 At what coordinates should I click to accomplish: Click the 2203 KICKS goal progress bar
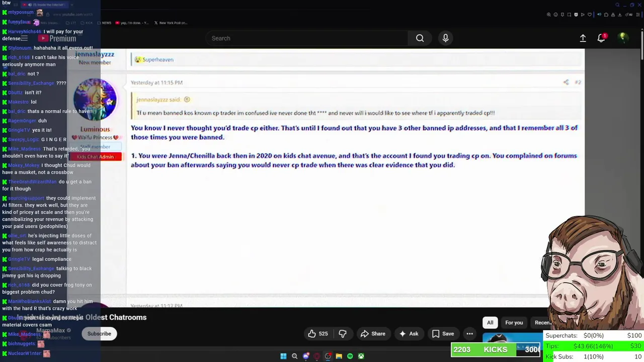point(496,349)
